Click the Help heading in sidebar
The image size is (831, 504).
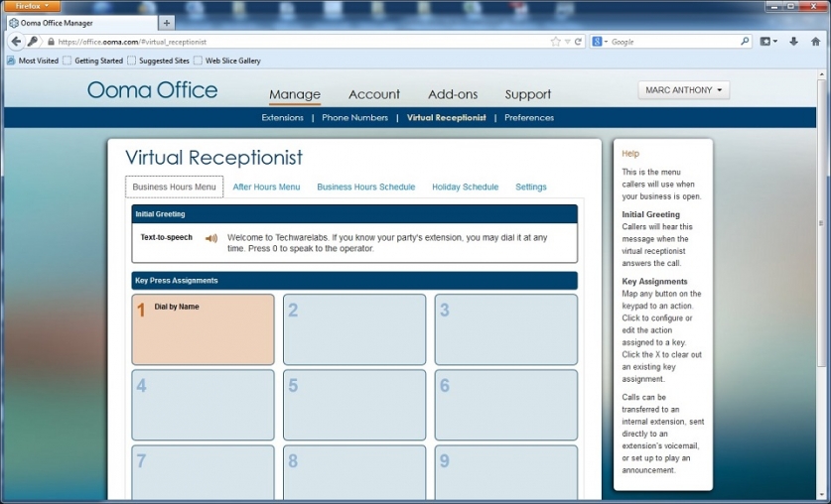(x=630, y=154)
